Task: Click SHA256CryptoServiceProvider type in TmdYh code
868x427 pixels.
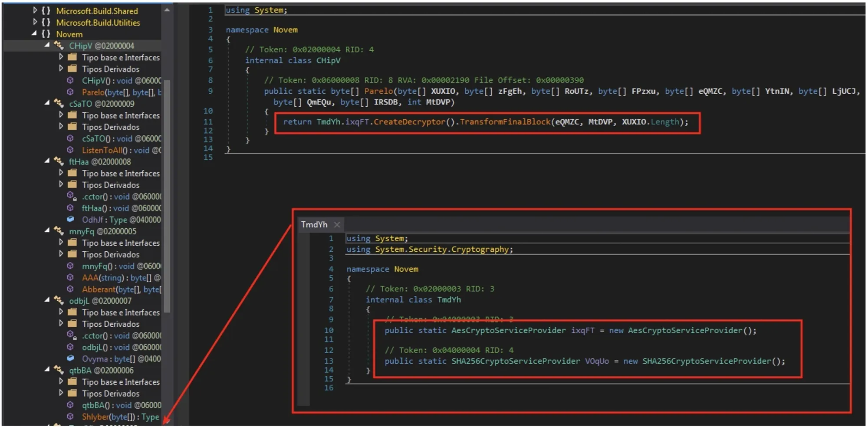Action: pos(515,361)
